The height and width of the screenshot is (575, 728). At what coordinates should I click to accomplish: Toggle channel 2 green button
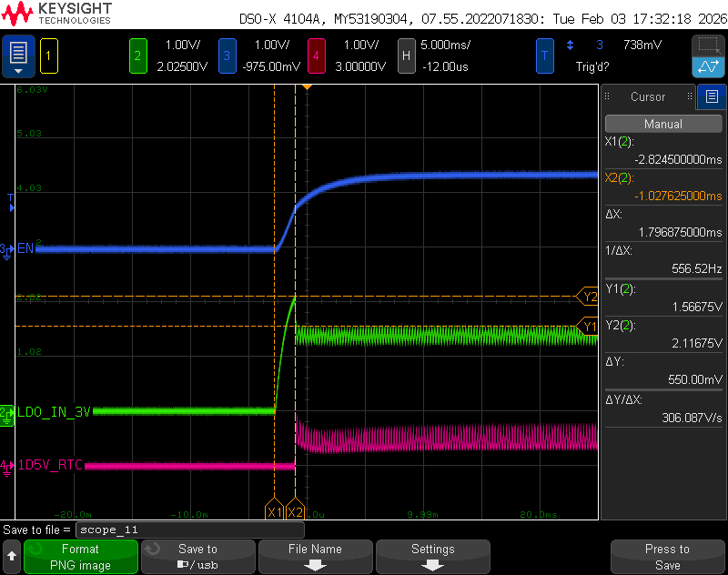(x=138, y=56)
